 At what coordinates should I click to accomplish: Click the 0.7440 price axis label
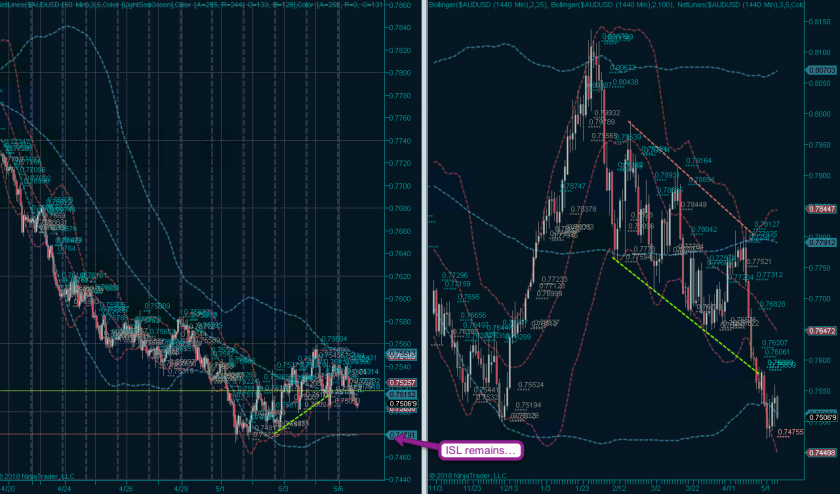(400, 480)
